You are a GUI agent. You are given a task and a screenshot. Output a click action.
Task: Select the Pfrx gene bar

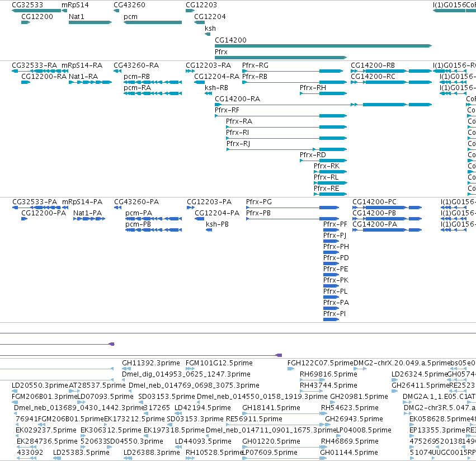click(281, 58)
